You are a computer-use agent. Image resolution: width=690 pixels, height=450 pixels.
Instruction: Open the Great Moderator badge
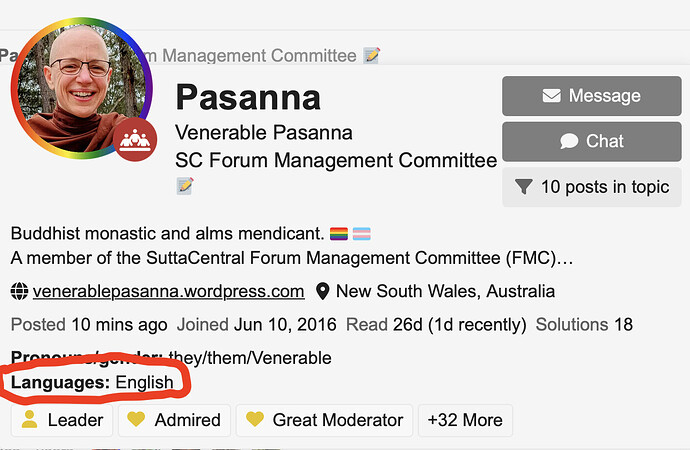click(324, 420)
